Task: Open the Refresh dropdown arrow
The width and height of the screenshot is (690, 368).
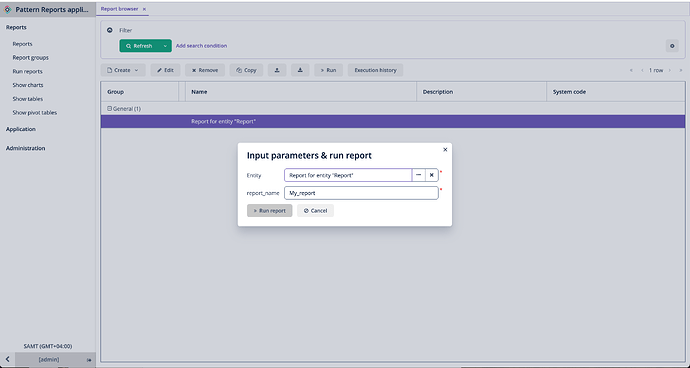Action: [x=165, y=46]
